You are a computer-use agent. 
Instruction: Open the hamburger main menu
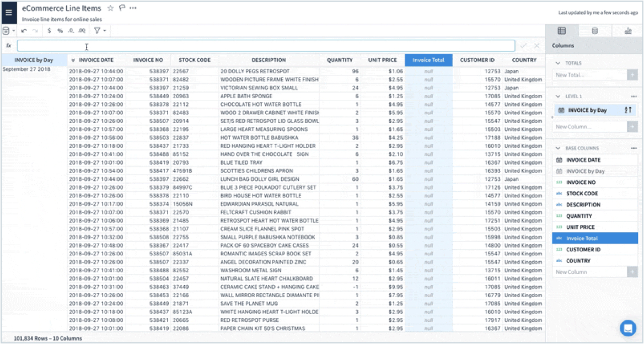point(9,13)
